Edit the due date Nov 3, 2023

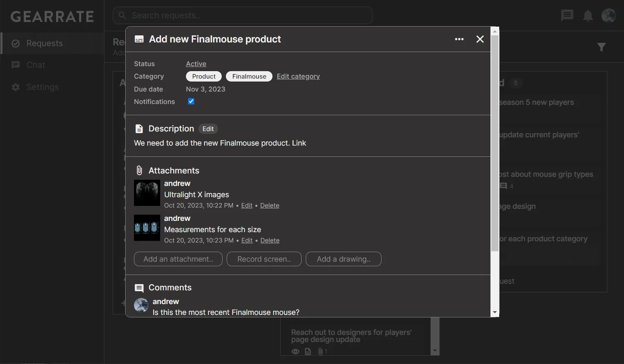tap(206, 89)
